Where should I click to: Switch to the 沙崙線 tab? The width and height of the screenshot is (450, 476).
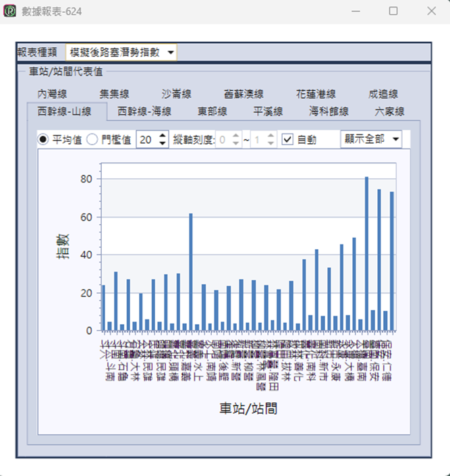pyautogui.click(x=177, y=94)
